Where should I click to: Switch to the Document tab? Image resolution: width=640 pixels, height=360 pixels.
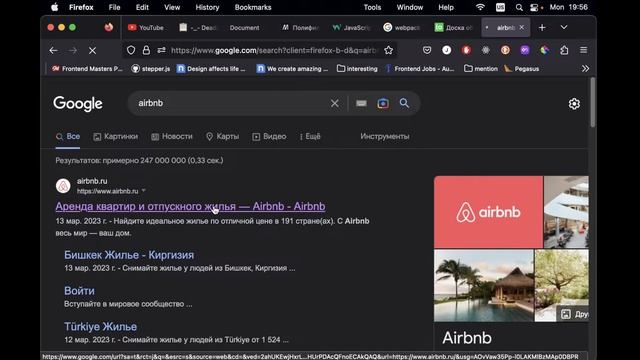244,27
